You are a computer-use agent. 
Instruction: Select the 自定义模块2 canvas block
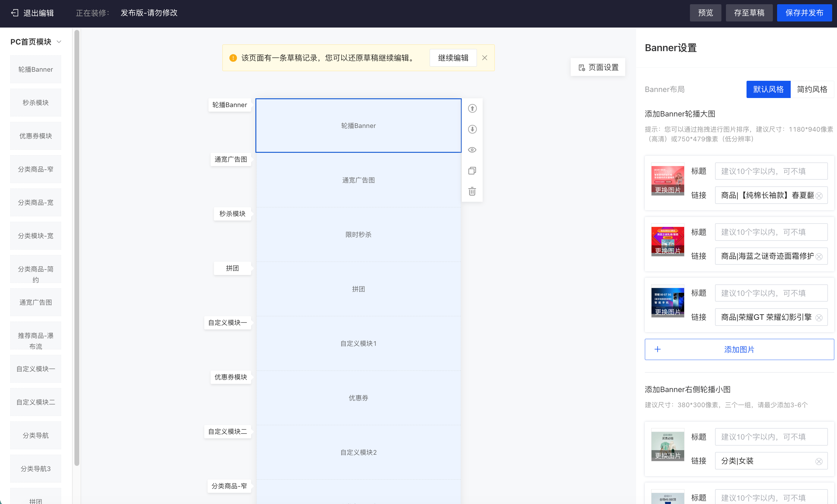pos(358,452)
